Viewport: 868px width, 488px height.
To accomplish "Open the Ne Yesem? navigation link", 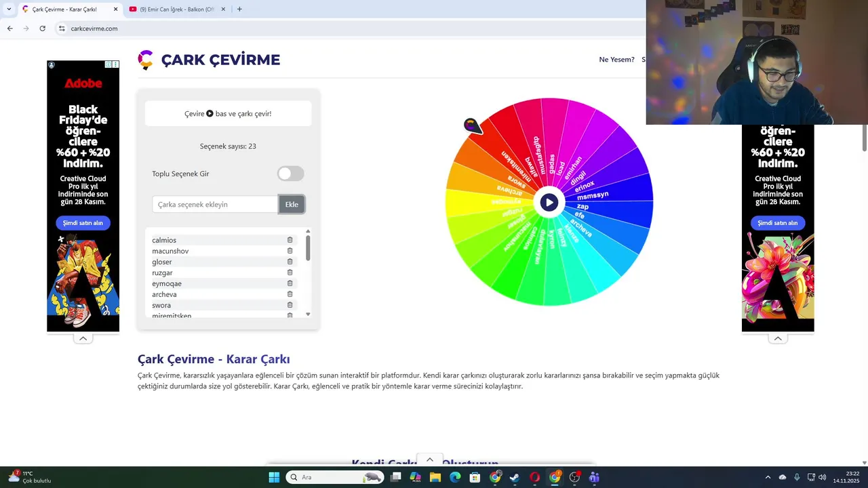I will coord(616,60).
